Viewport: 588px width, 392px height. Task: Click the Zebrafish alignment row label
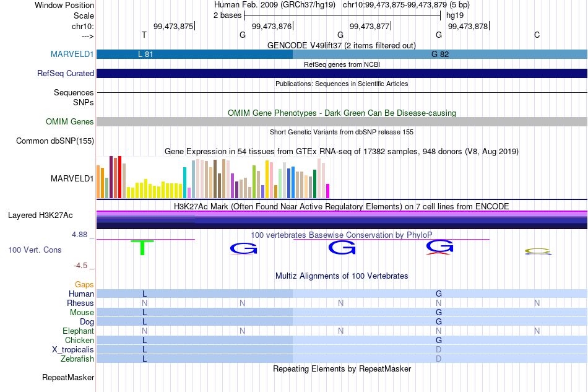77,359
